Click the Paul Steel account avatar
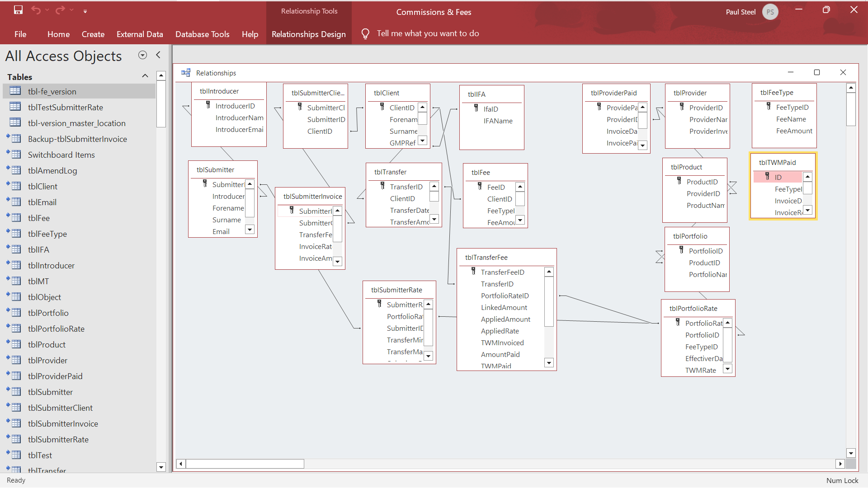868x488 pixels. point(770,12)
